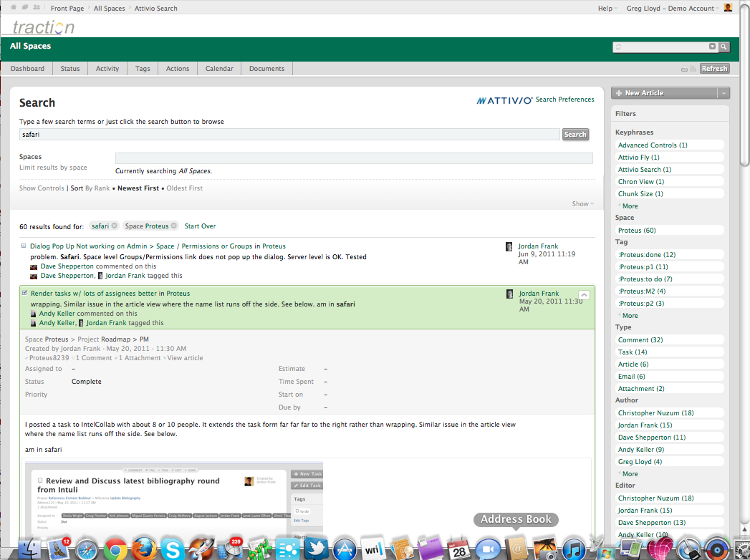Expand More under Keyphrases filters
750x560 pixels.
point(629,206)
